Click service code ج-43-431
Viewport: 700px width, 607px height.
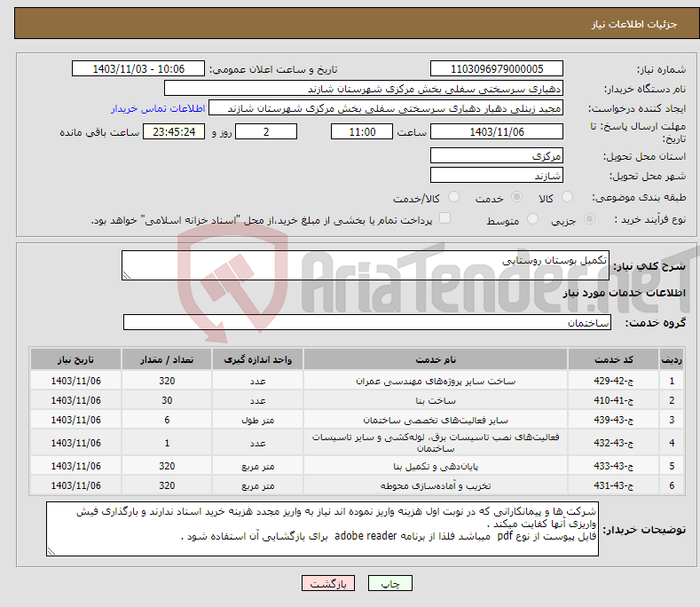click(613, 485)
